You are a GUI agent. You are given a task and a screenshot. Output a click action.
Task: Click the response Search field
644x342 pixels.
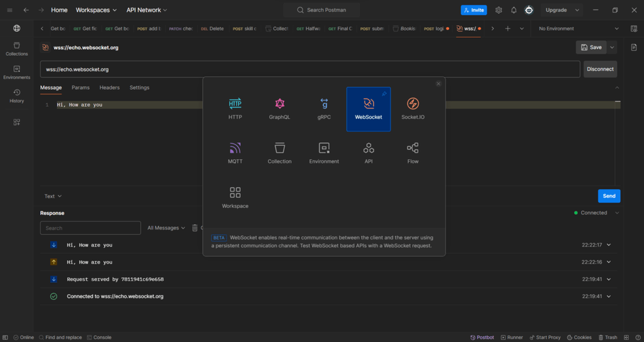coord(91,228)
